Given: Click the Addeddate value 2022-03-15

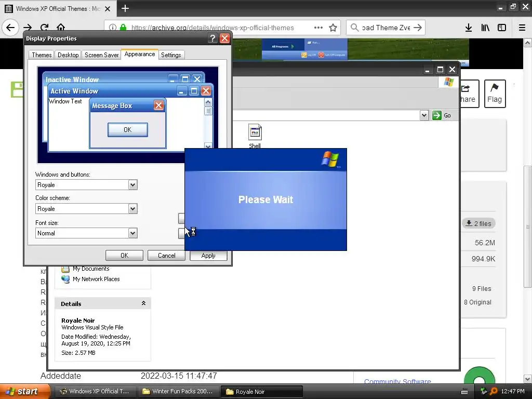Looking at the screenshot, I should (x=179, y=376).
